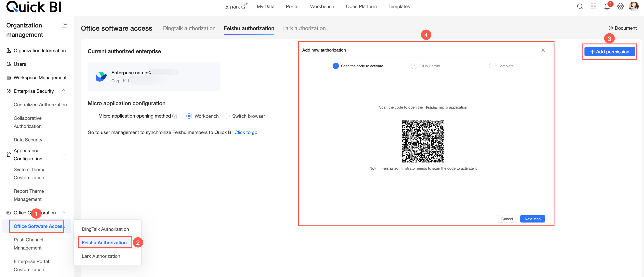This screenshot has width=644, height=277.
Task: Open Report Theme Management
Action: 29,195
